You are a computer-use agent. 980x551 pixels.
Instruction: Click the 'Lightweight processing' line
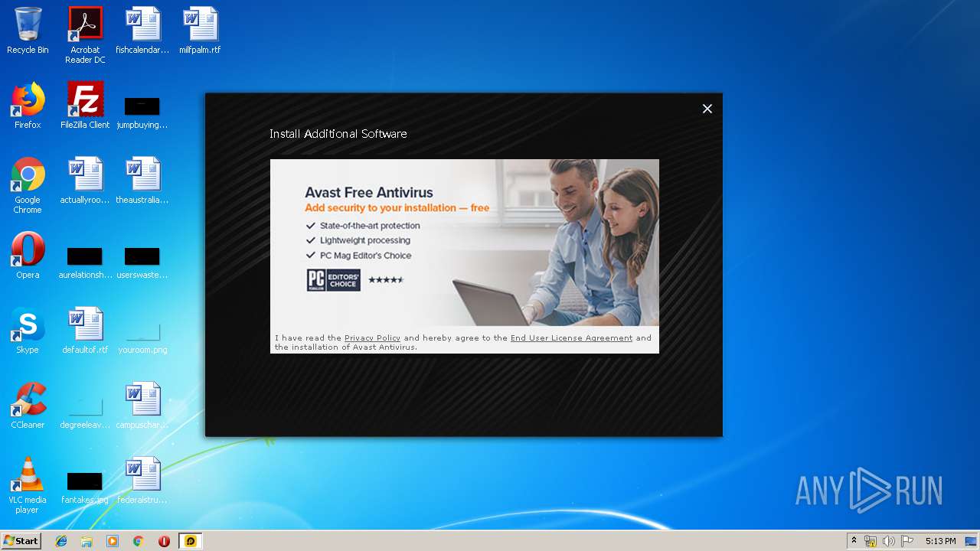[x=365, y=240]
